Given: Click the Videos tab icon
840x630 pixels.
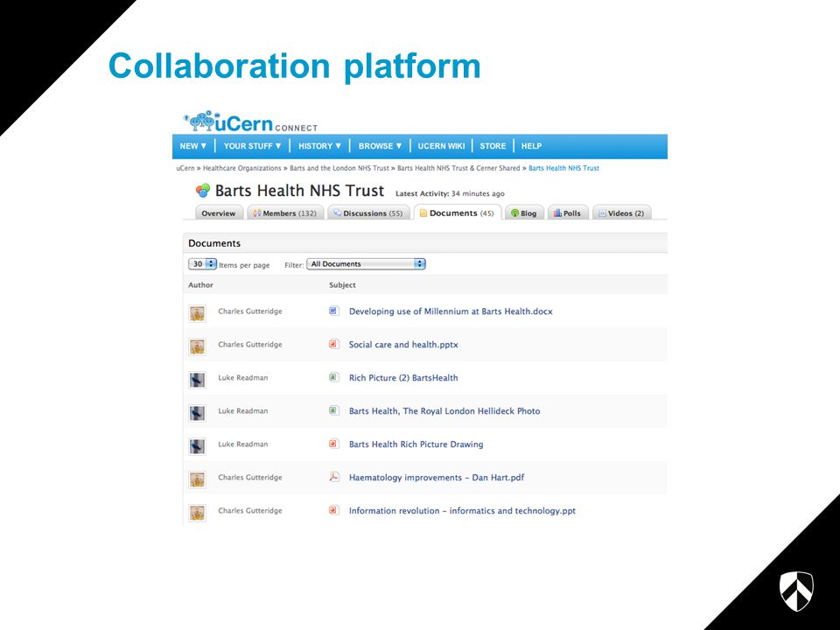Looking at the screenshot, I should tap(602, 213).
